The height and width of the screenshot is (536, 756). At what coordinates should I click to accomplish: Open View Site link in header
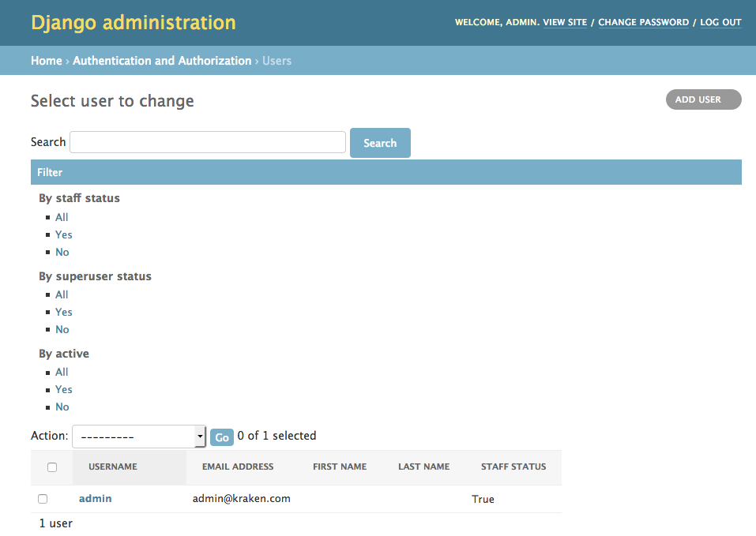(x=565, y=22)
